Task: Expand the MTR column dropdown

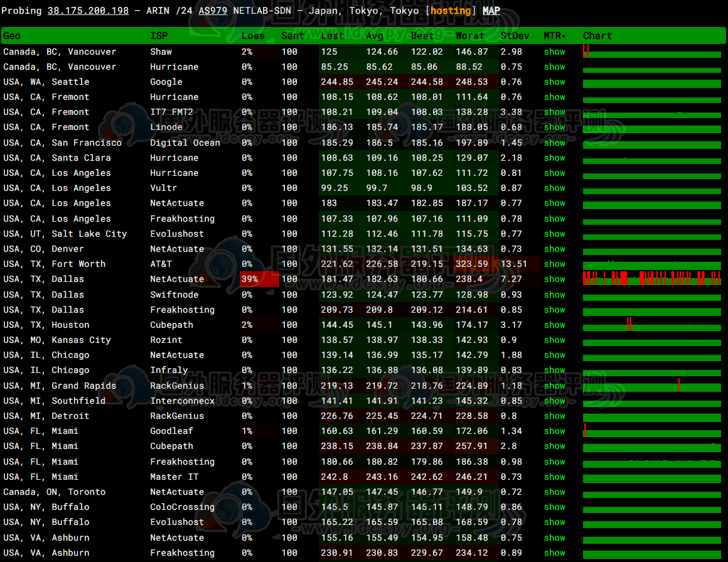Action: pyautogui.click(x=555, y=36)
